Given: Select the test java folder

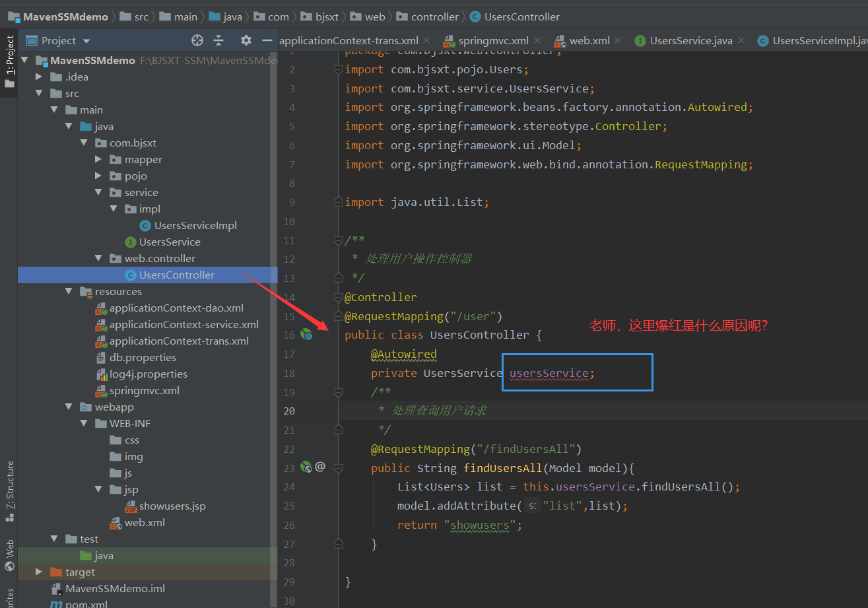Looking at the screenshot, I should click(96, 555).
